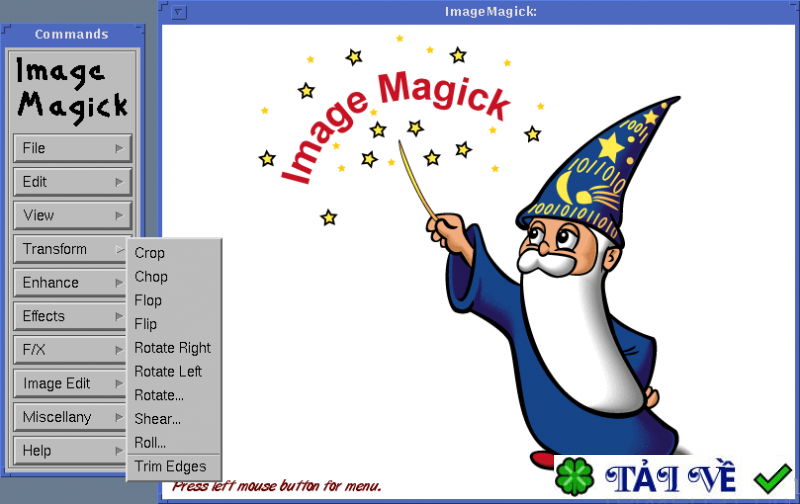This screenshot has height=504, width=800.
Task: Select Flop in the Transform submenu
Action: click(173, 300)
